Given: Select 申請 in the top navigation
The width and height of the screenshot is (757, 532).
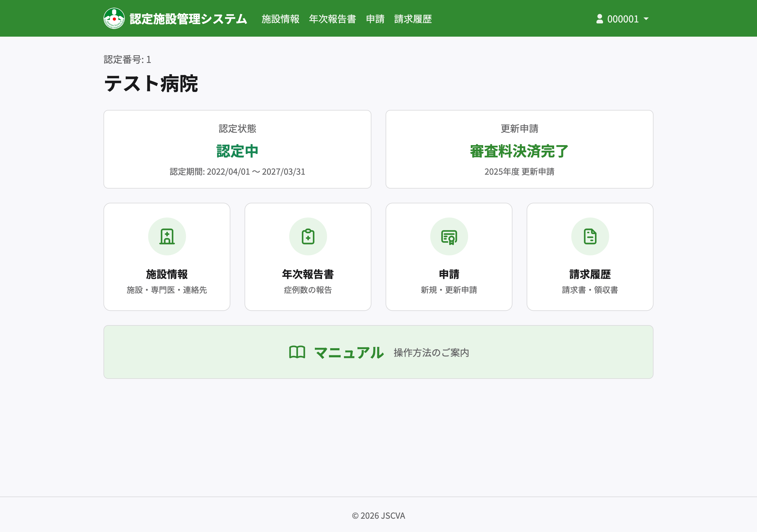Looking at the screenshot, I should [x=375, y=19].
